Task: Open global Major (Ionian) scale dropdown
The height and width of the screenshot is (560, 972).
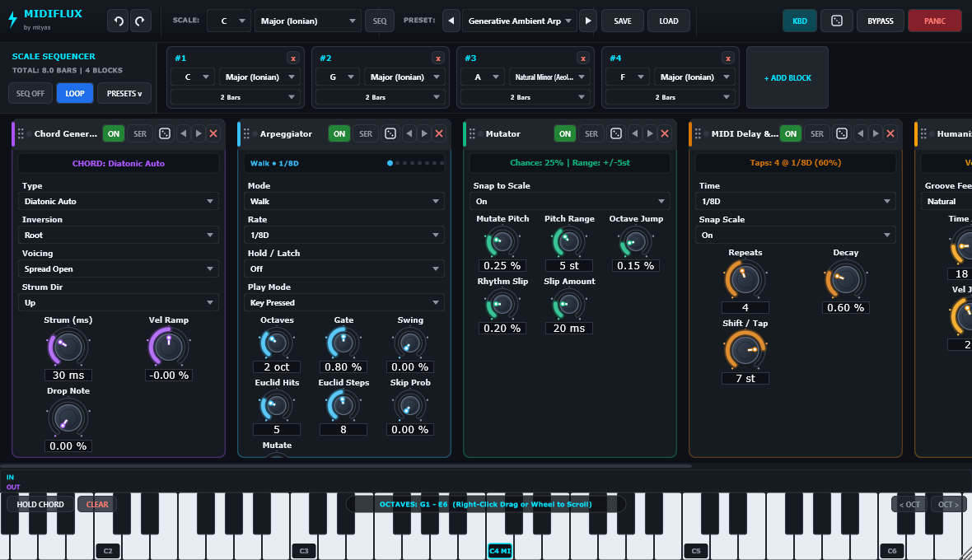Action: pos(307,21)
